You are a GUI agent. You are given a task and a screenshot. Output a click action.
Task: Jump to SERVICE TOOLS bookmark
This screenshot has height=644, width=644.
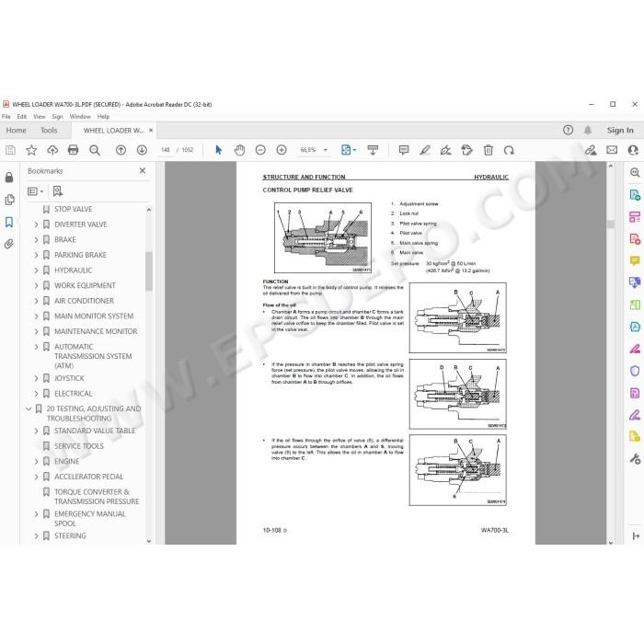pyautogui.click(x=79, y=446)
